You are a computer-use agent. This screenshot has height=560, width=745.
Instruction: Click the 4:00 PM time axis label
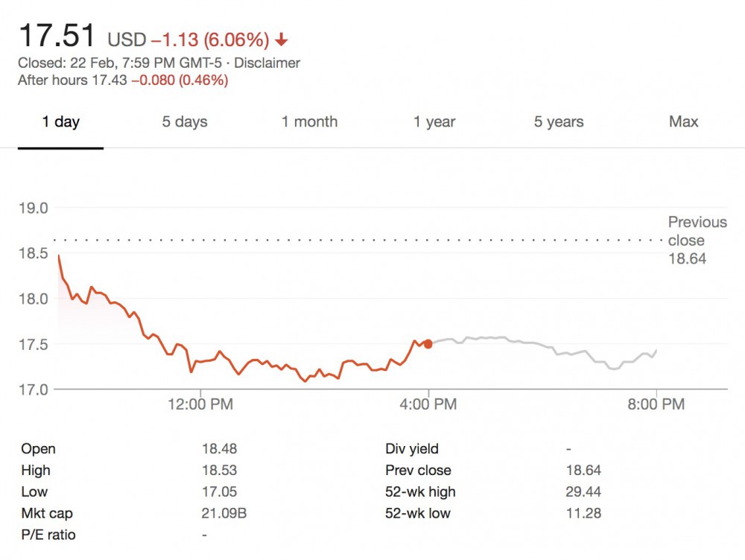428,404
